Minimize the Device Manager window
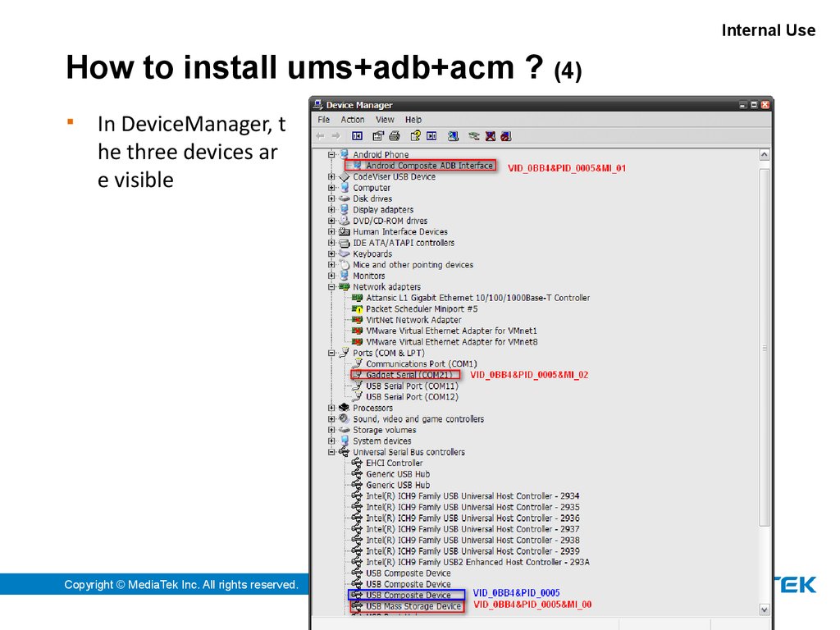Image resolution: width=840 pixels, height=630 pixels. tap(742, 105)
